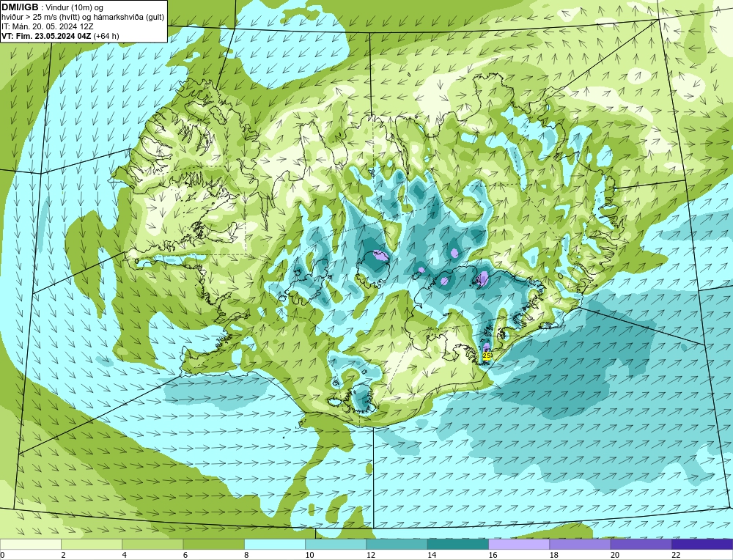Screen dimensions: 733x560
Task: Click the legend scale label 22
Action: point(676,555)
